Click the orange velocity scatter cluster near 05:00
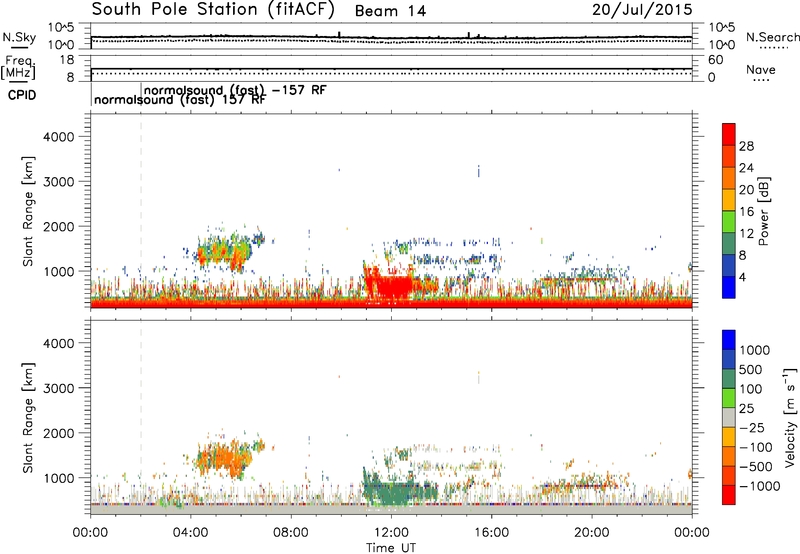The width and height of the screenshot is (800, 554). pyautogui.click(x=224, y=458)
